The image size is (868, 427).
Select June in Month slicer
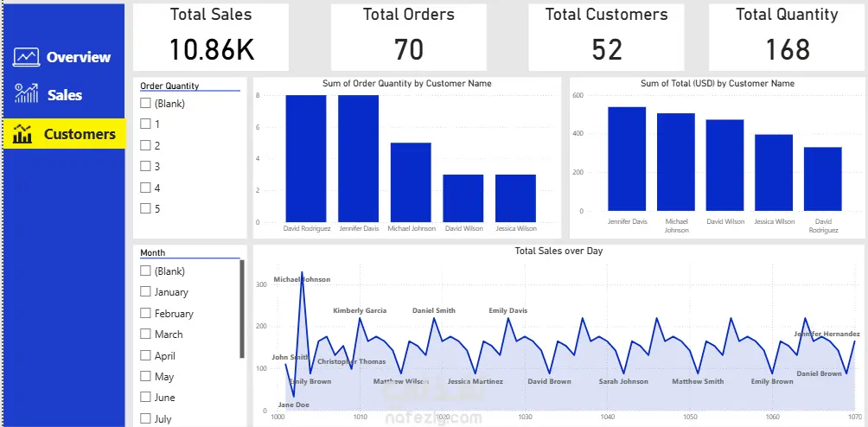click(145, 397)
